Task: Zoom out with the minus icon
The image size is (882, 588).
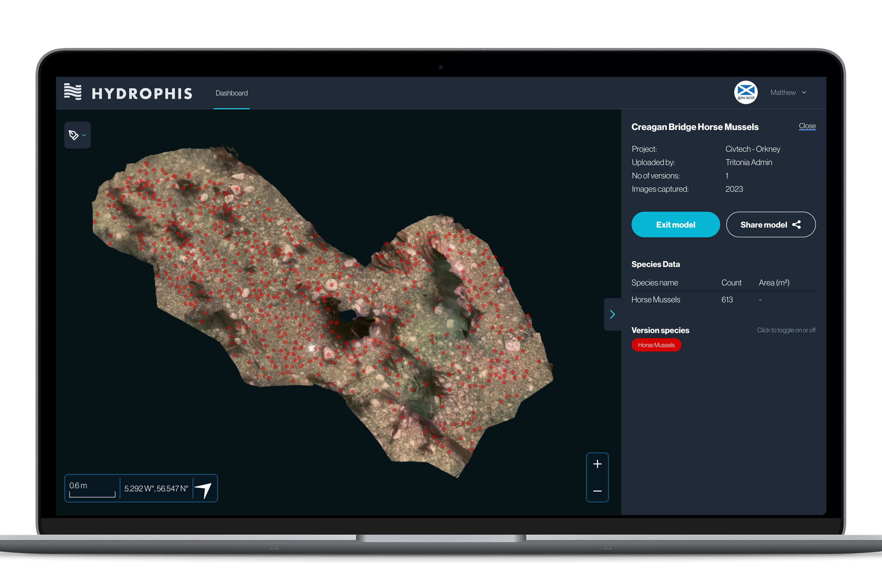Action: [597, 491]
